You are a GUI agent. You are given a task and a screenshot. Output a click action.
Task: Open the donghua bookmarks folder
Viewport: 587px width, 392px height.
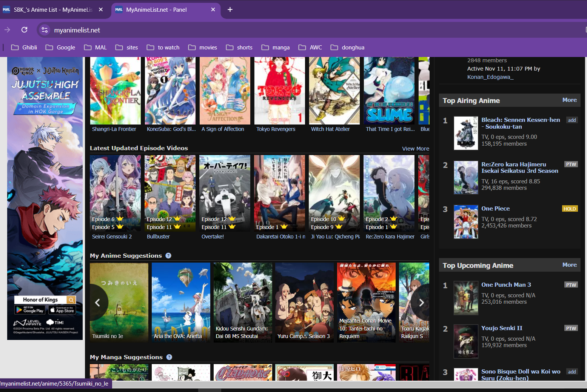pyautogui.click(x=348, y=47)
